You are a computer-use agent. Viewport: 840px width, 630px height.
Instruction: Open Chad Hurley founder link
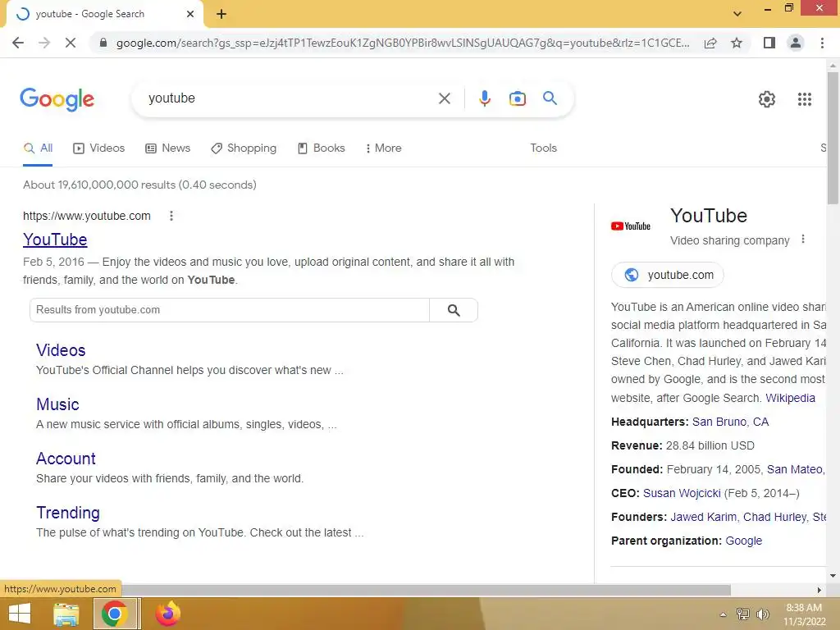[x=774, y=517]
